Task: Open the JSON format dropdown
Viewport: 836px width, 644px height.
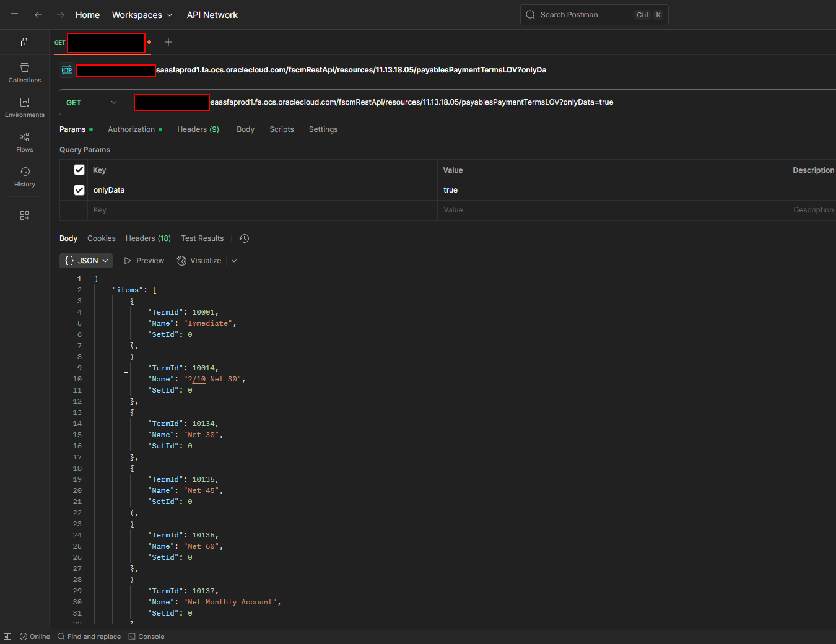Action: [x=86, y=261]
